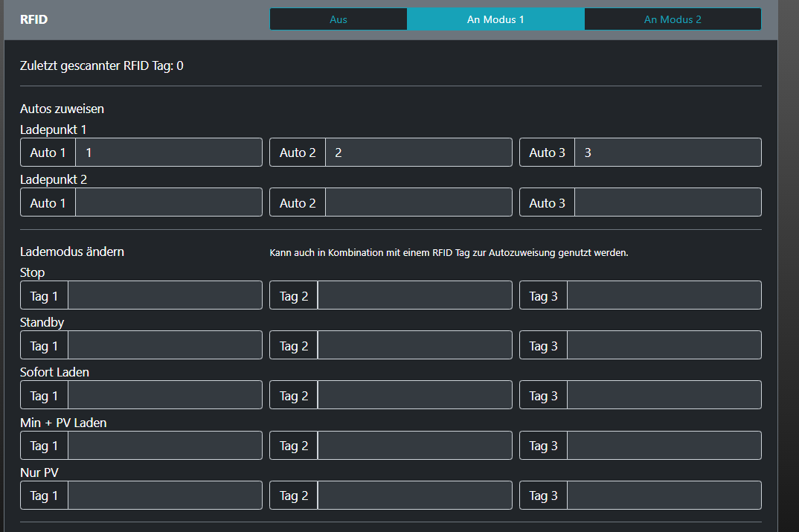Click Stop Tag 1 input field
Image resolution: width=799 pixels, height=532 pixels.
click(164, 295)
